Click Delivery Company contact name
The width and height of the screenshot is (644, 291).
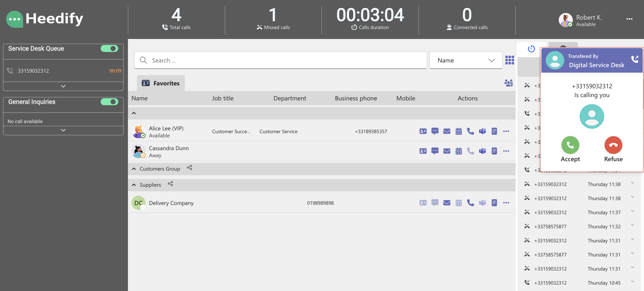171,203
